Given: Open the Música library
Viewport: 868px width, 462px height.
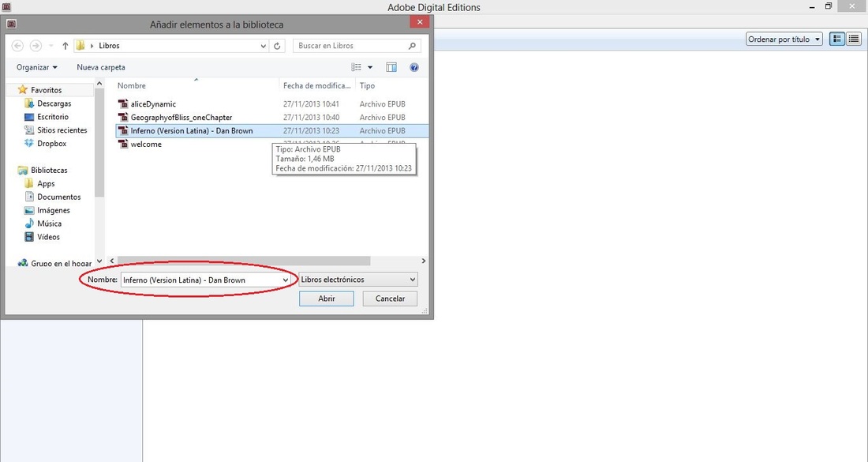Looking at the screenshot, I should (49, 223).
